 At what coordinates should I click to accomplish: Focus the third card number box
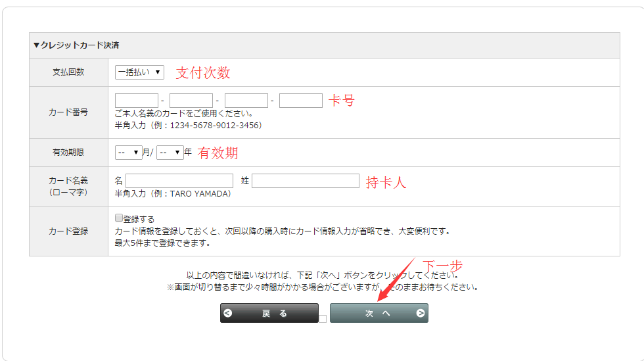point(246,101)
